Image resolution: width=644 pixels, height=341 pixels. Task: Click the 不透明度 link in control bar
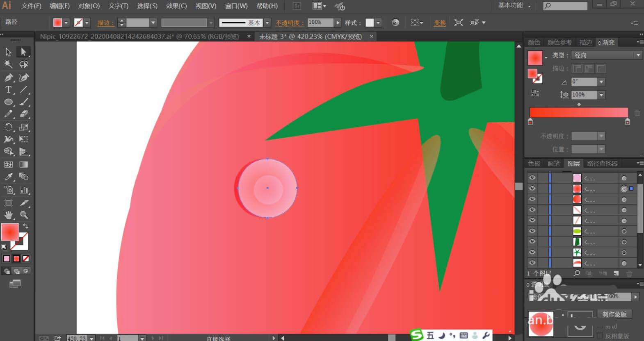(x=289, y=23)
